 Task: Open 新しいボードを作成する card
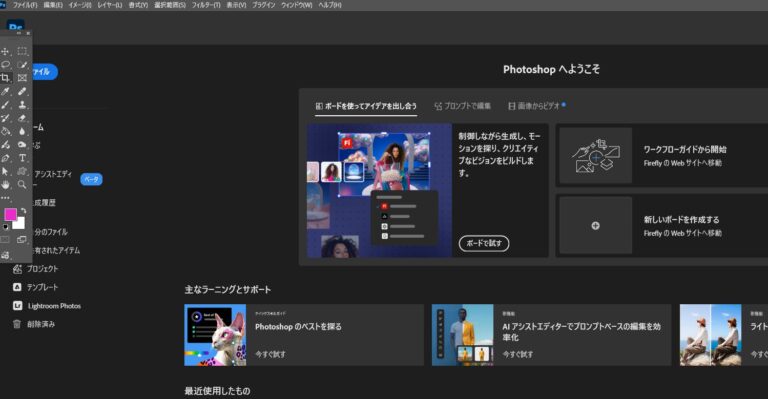coord(661,225)
